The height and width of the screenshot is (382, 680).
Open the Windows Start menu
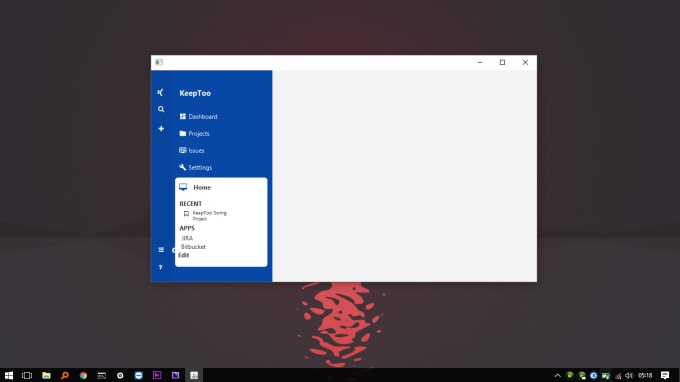[x=9, y=375]
